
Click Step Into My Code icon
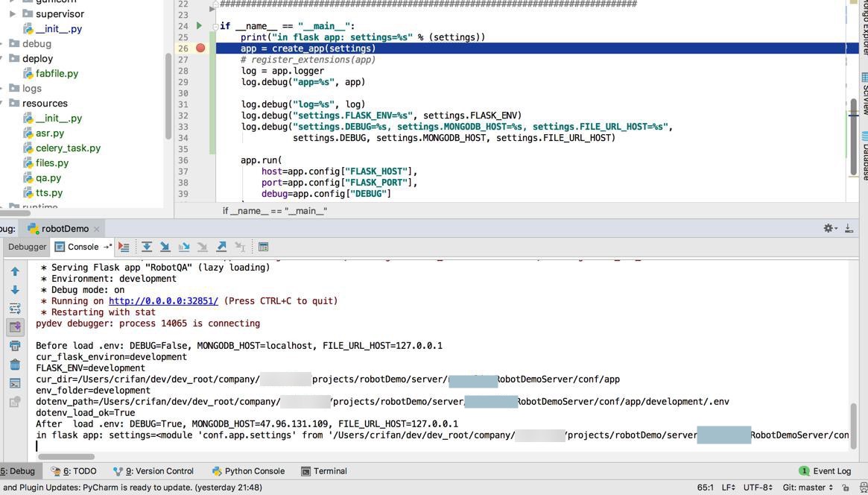(x=184, y=247)
